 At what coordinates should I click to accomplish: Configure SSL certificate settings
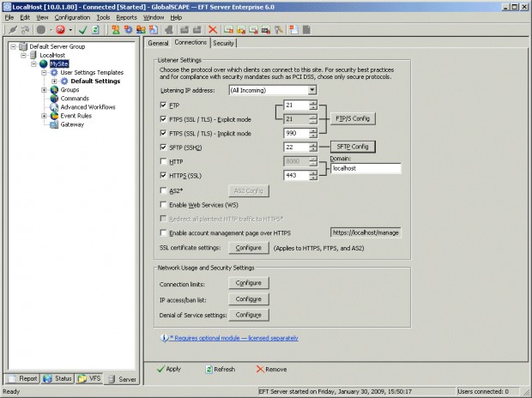coord(249,248)
